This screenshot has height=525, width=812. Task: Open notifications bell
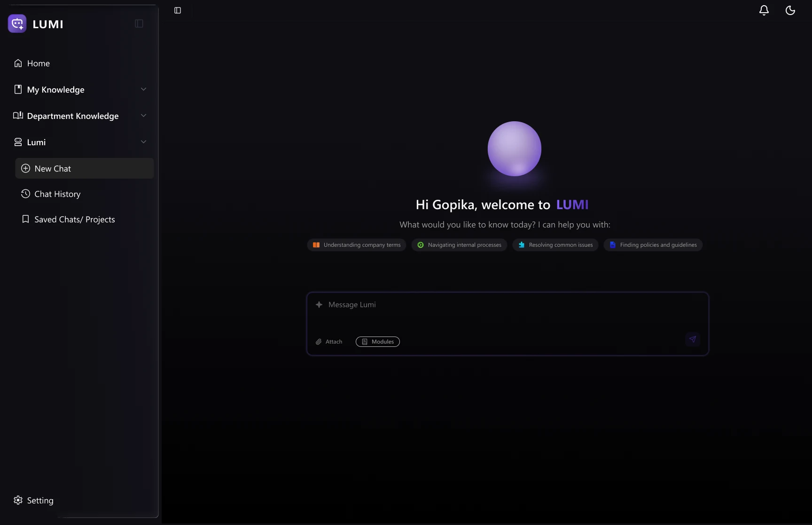click(x=764, y=10)
